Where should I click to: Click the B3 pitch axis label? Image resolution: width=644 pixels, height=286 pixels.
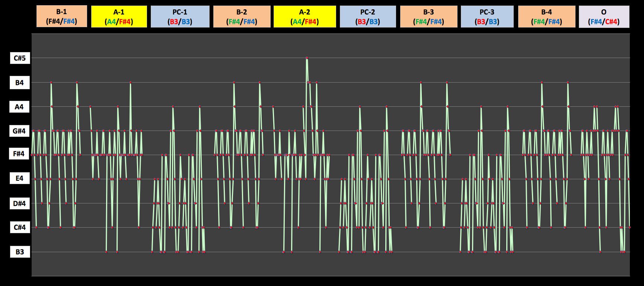coord(19,252)
